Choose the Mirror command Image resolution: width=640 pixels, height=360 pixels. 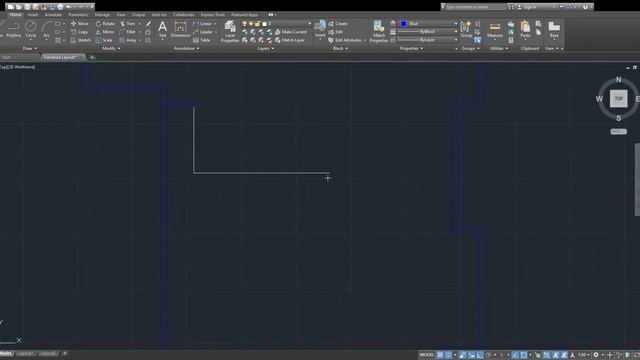point(105,32)
